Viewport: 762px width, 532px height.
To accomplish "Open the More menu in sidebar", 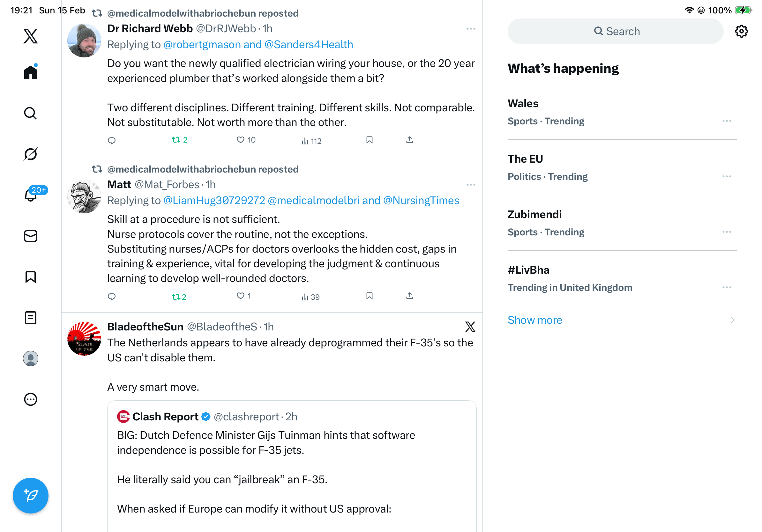I will coord(31,399).
